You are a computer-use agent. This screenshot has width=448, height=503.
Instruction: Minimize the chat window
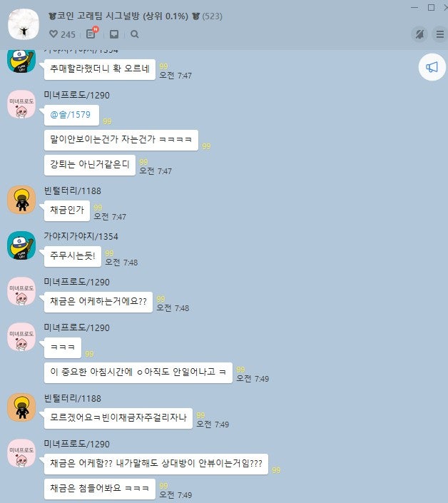point(414,7)
